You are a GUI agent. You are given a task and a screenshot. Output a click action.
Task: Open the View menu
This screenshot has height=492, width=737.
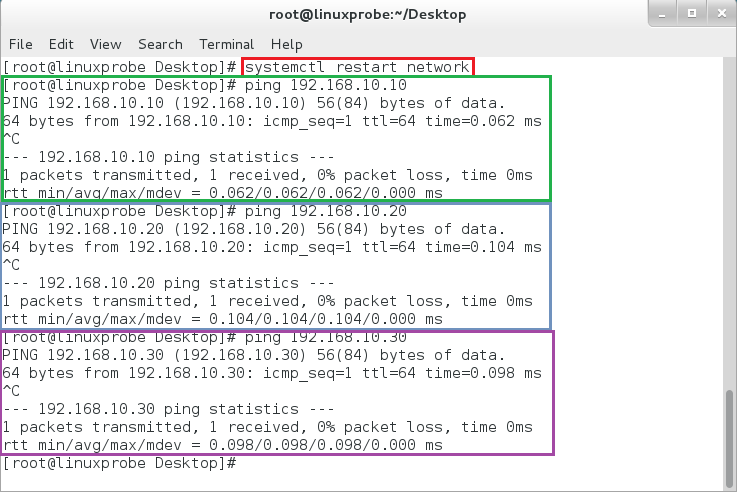(105, 44)
